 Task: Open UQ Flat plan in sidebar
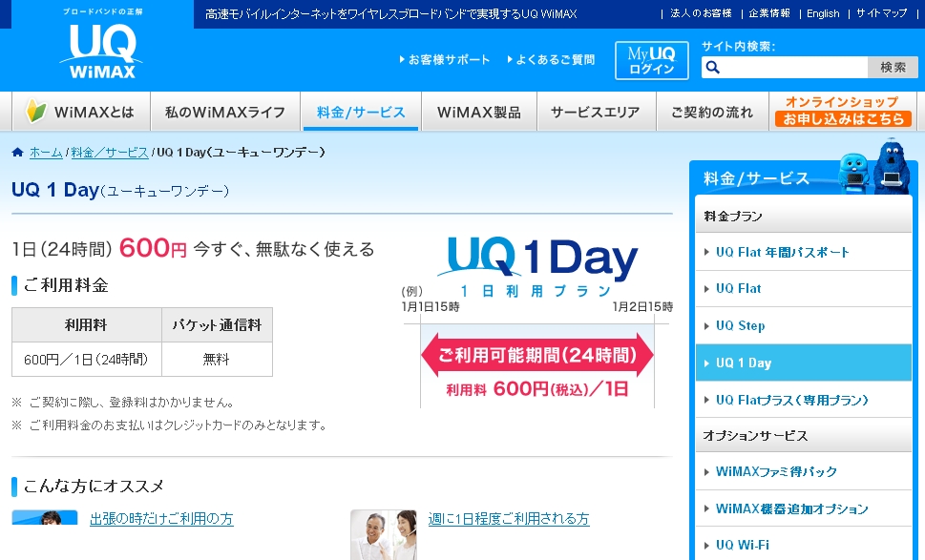coord(804,289)
